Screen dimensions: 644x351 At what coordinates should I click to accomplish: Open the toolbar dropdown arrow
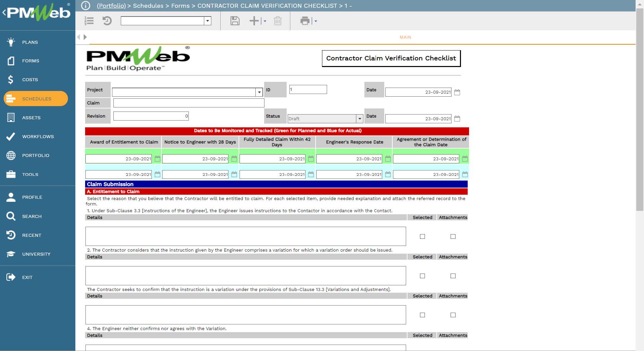(208, 21)
